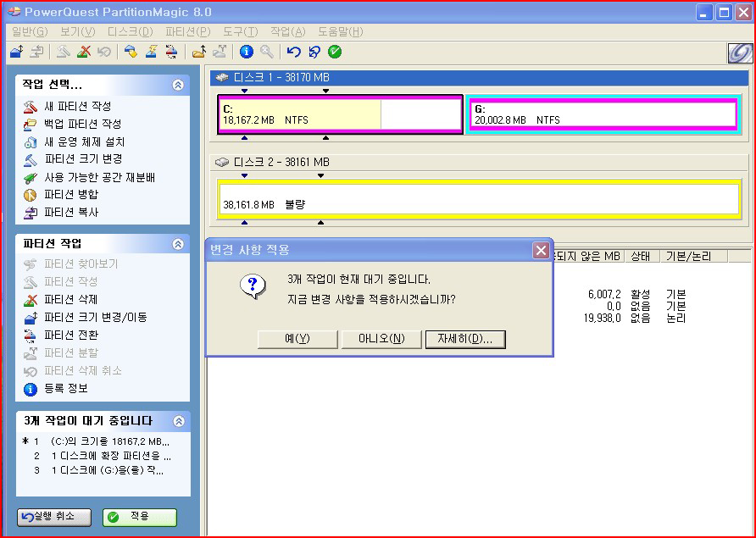Open the 디스크(D) menu

click(131, 32)
